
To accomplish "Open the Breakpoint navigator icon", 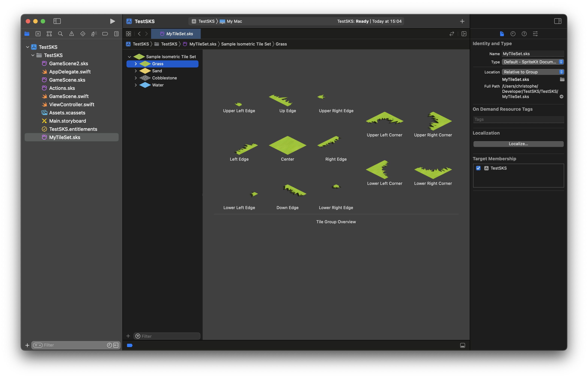I will pos(105,34).
